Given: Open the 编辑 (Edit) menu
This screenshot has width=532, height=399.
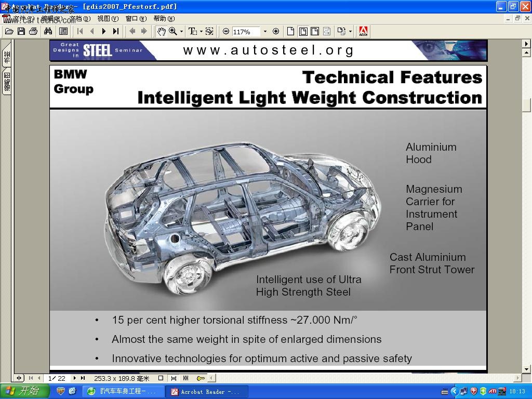Looking at the screenshot, I should (52, 19).
